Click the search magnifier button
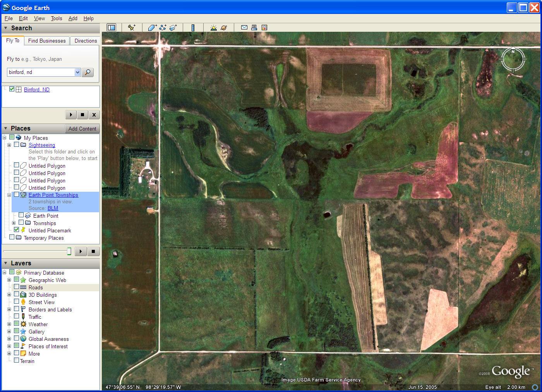The height and width of the screenshot is (392, 542). click(x=88, y=72)
